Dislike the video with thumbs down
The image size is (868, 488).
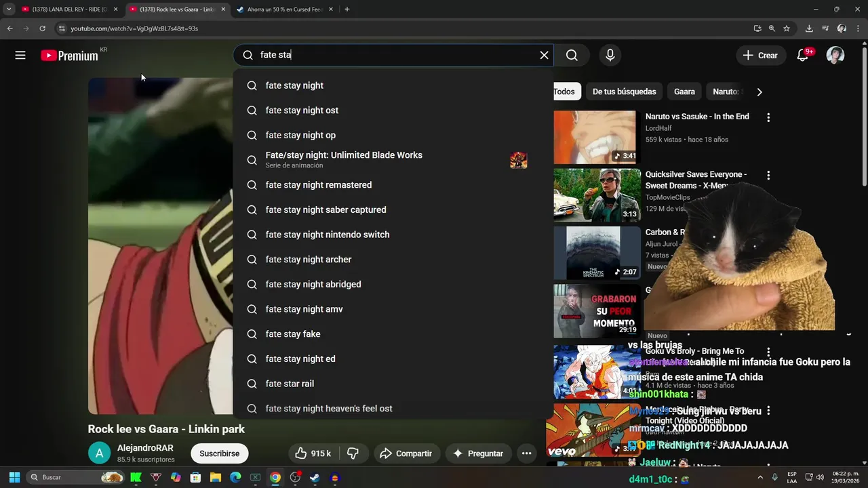click(353, 453)
